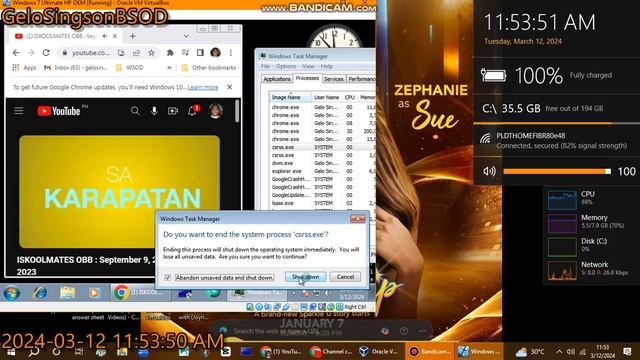Go forward in Chrome
The height and width of the screenshot is (360, 640).
tap(31, 53)
